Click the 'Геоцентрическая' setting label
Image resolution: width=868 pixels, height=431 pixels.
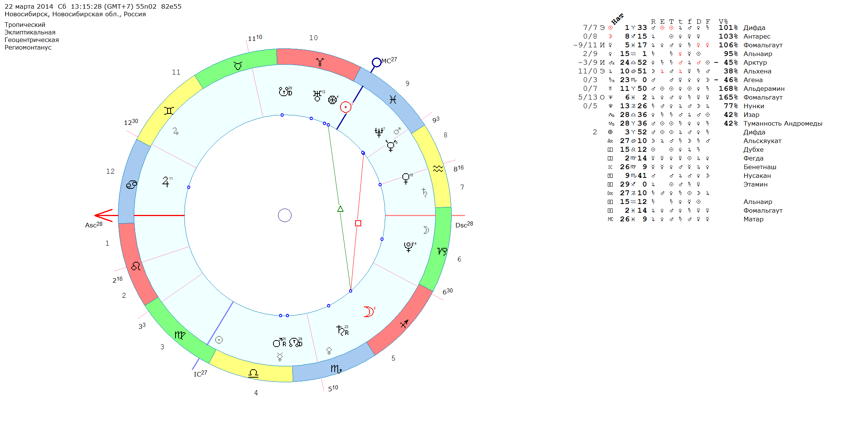click(32, 40)
